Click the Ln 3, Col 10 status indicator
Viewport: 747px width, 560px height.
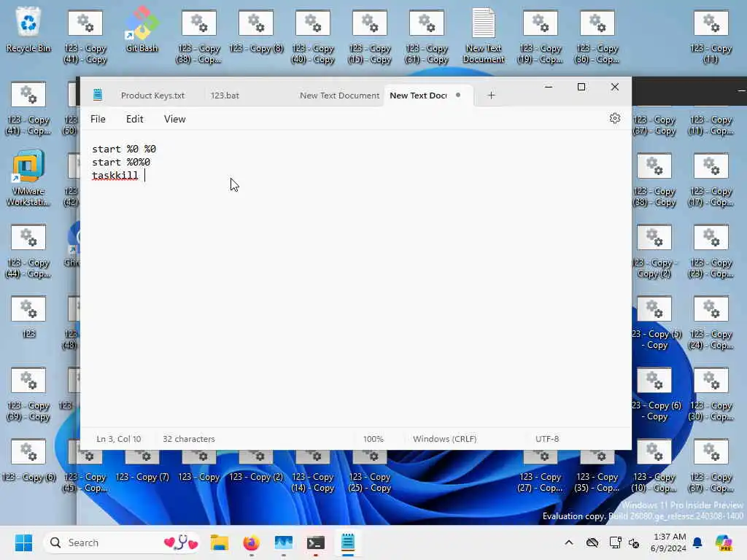point(119,439)
